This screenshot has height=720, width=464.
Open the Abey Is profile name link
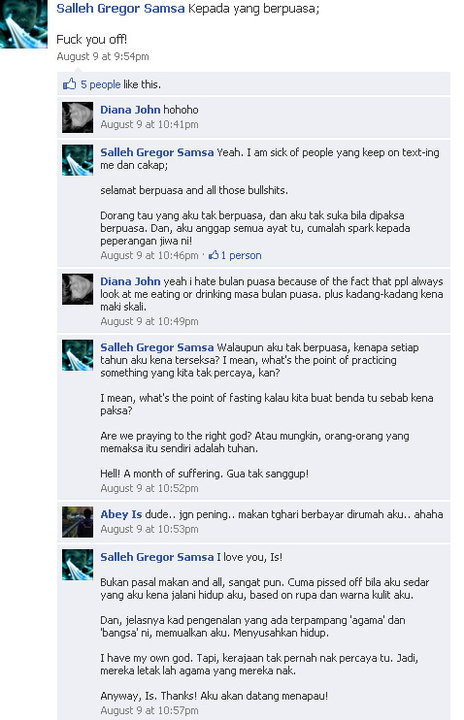coord(121,514)
